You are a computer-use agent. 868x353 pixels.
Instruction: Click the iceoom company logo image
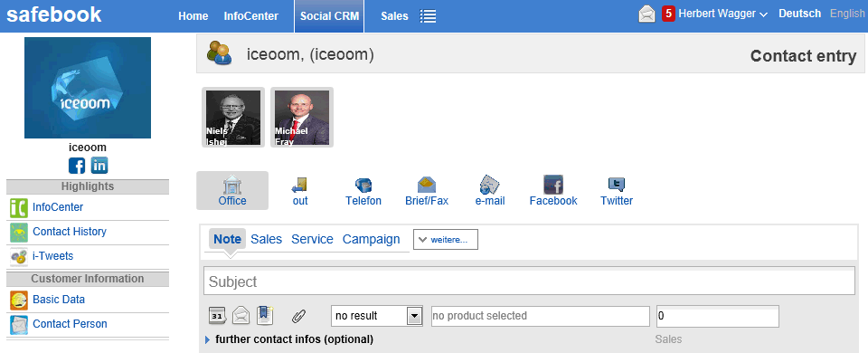(88, 88)
